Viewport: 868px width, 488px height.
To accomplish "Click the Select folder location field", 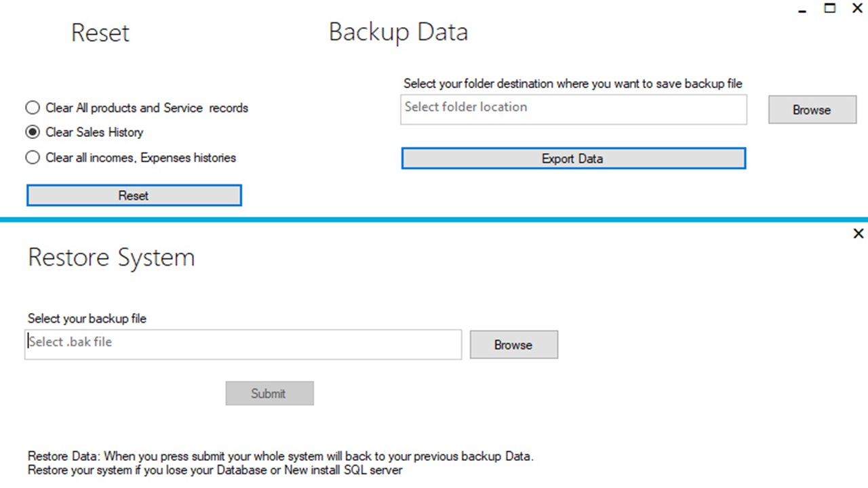I will 573,109.
